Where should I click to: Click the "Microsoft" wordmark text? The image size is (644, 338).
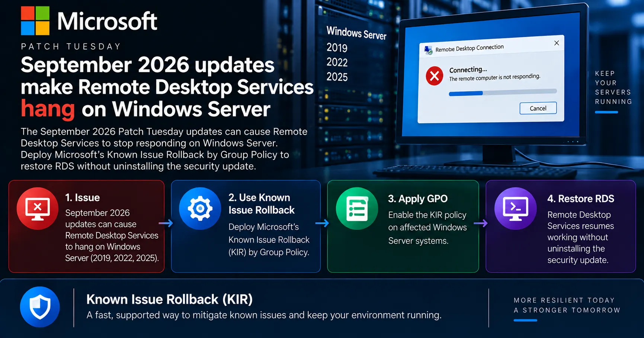click(107, 21)
